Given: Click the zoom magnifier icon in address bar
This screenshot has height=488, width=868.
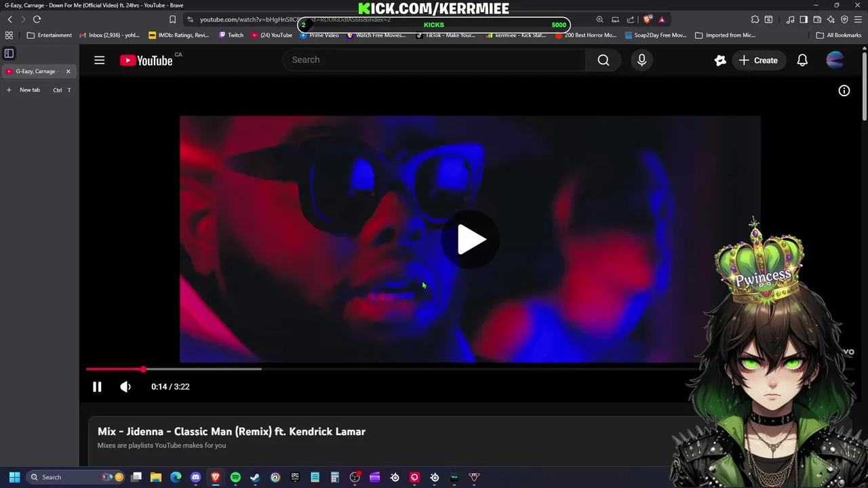Looking at the screenshot, I should click(x=599, y=20).
